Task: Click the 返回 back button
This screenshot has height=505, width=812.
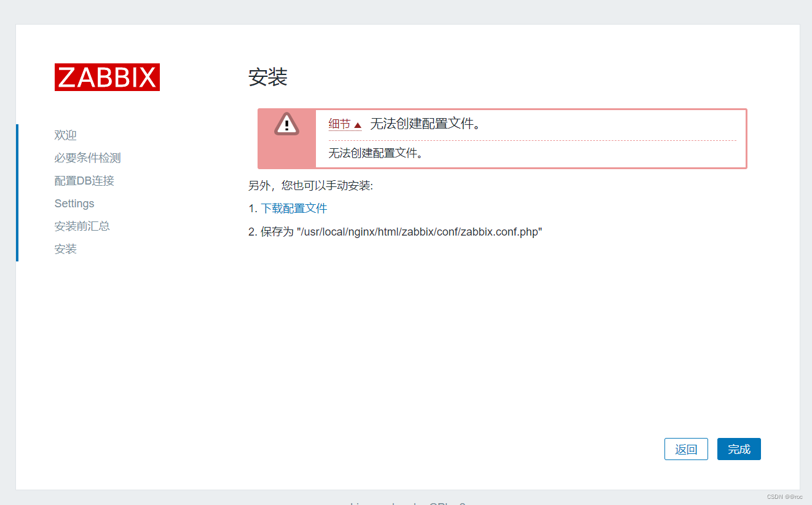Action: [686, 449]
